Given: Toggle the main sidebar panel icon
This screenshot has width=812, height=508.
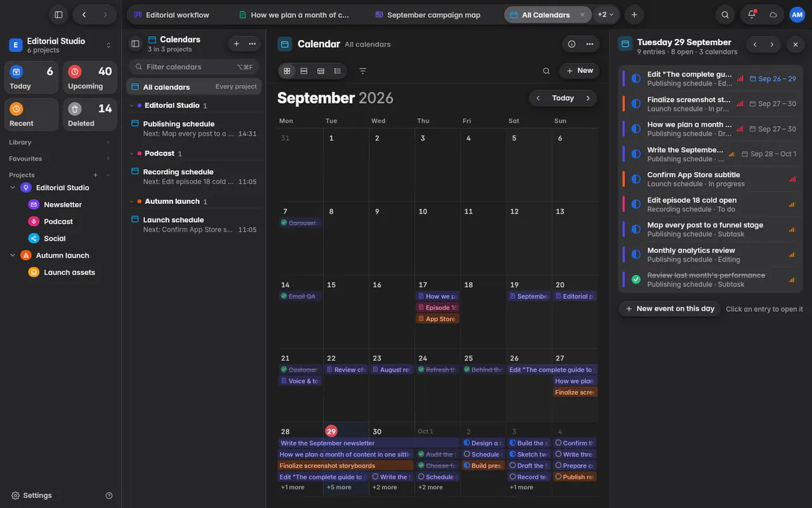Looking at the screenshot, I should click(58, 15).
